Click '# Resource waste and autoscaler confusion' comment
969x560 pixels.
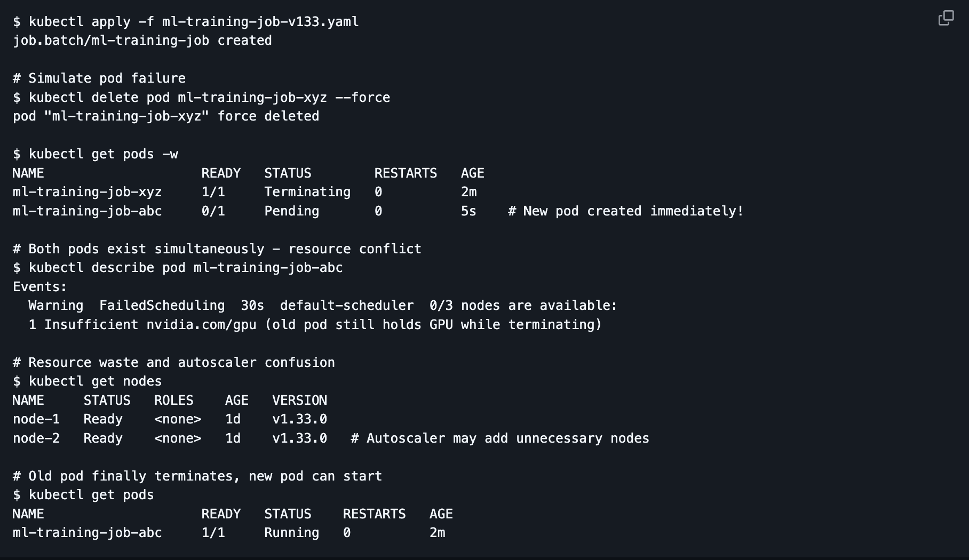point(174,363)
